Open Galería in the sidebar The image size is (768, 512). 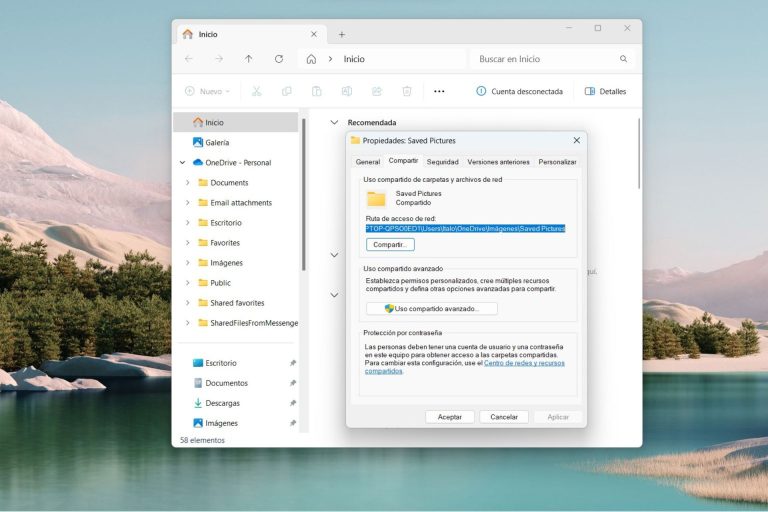tap(217, 143)
